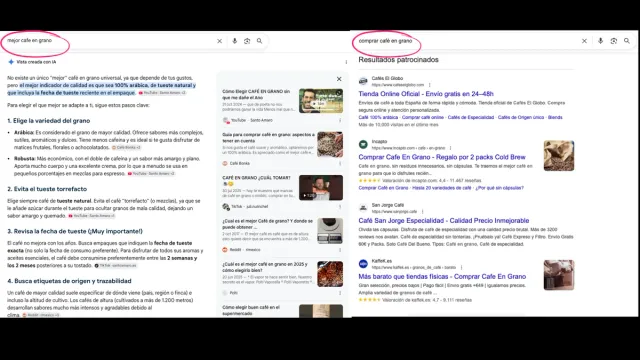
Task: Open 'Cómo elegir buen café en el supermercado' source
Action: tap(251, 310)
